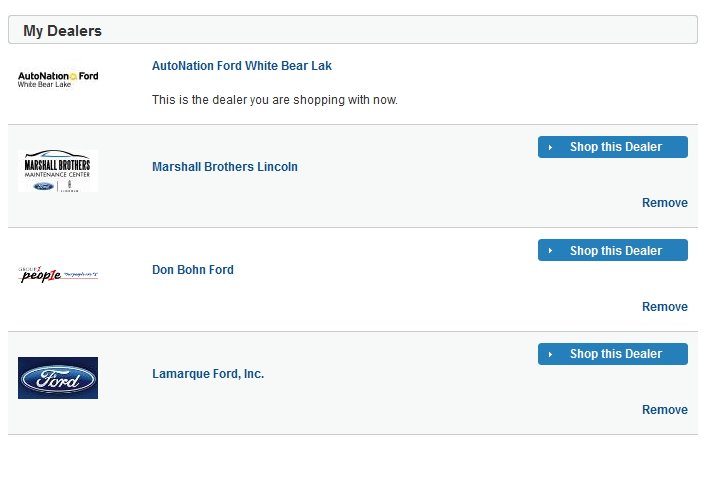Click arrow icon on Marshall Brothers shop button
This screenshot has width=709, height=479.
(550, 147)
